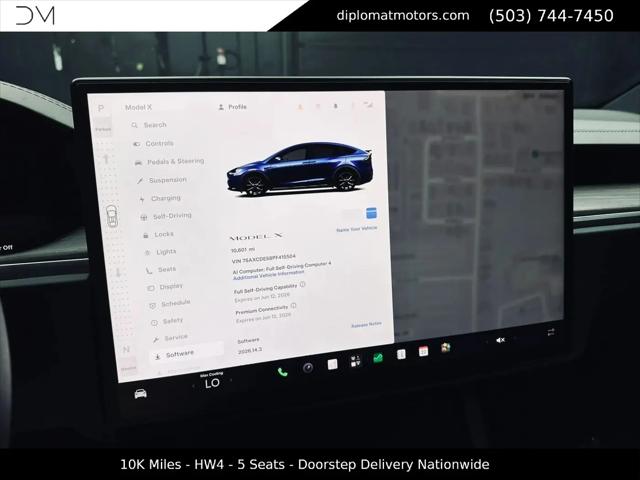Tap the top-down car icon on gear strip

tap(111, 217)
